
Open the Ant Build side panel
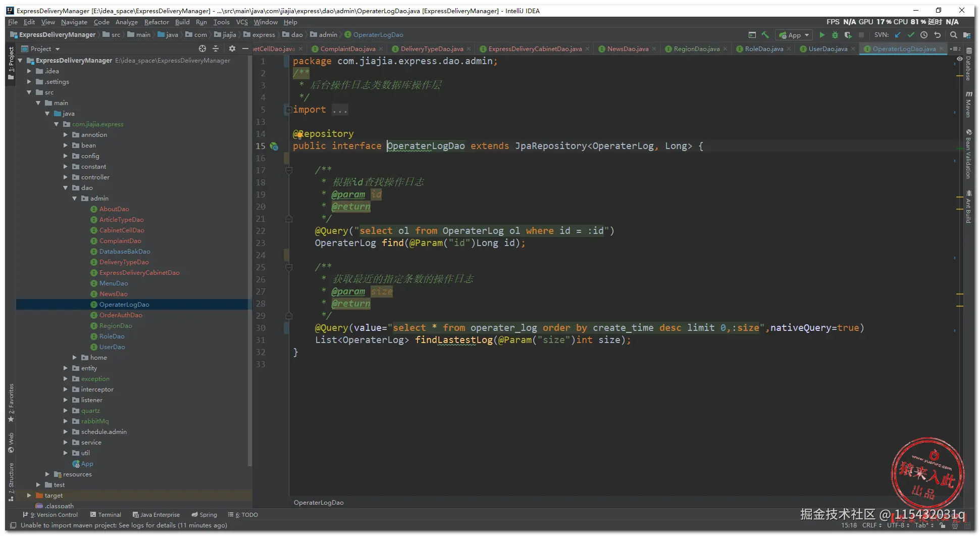(x=968, y=207)
